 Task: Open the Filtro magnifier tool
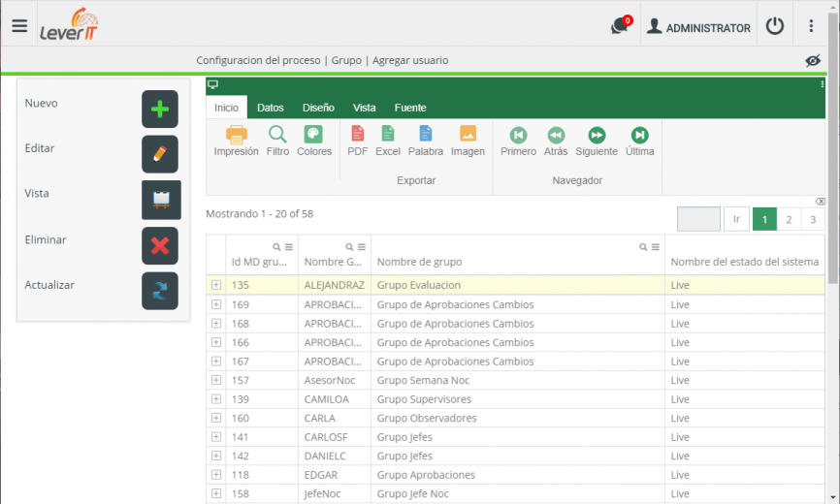click(x=277, y=141)
